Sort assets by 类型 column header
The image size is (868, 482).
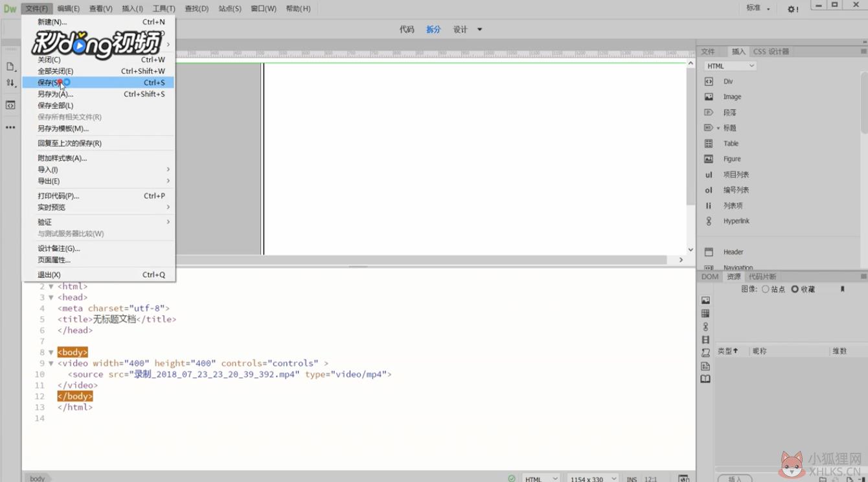coord(728,351)
